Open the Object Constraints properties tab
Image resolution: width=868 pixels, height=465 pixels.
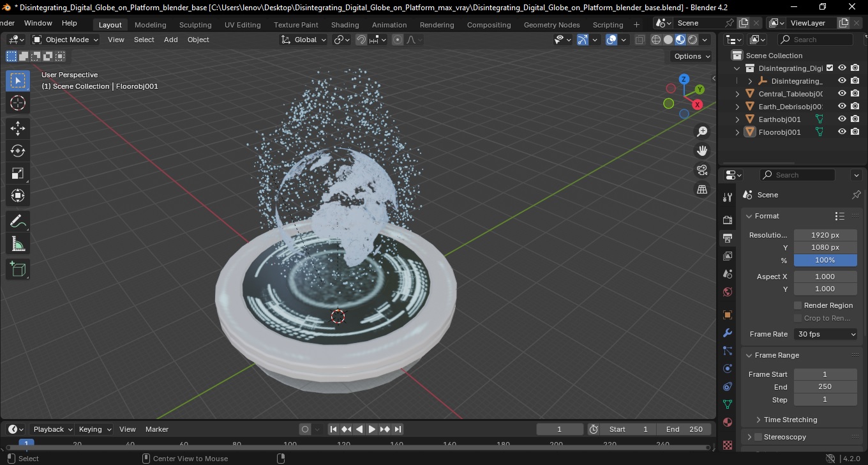click(727, 386)
